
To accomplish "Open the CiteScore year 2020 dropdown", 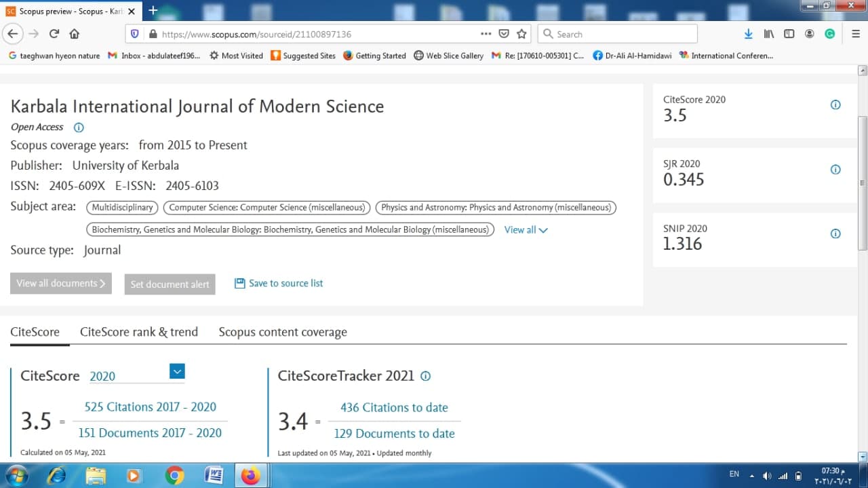I will (x=177, y=371).
